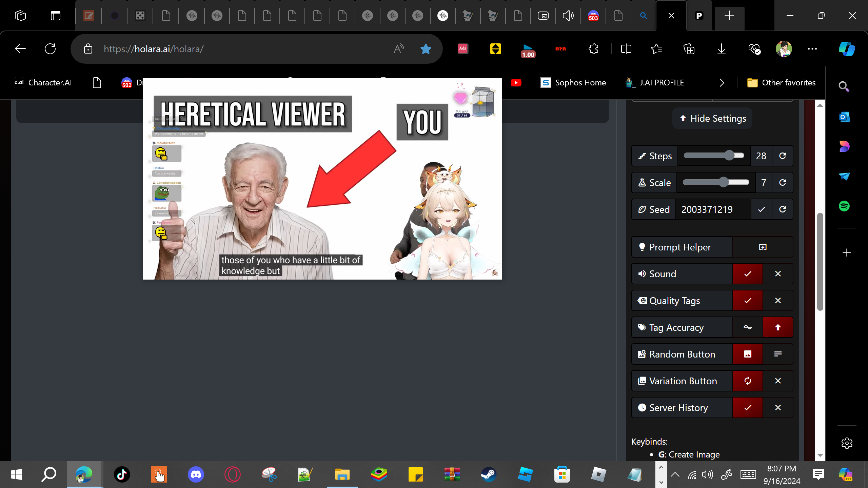
Task: Switch to the tab with the P icon
Action: (x=699, y=16)
